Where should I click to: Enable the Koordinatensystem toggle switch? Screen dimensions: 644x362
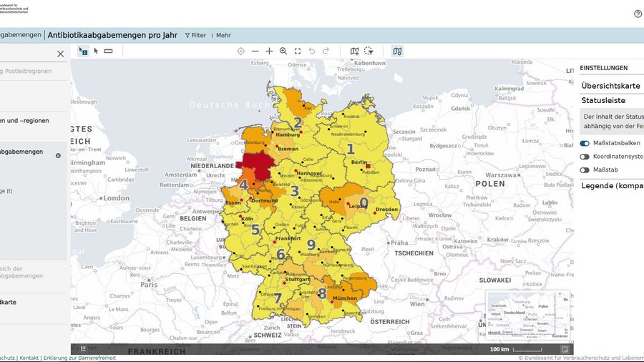pos(585,157)
